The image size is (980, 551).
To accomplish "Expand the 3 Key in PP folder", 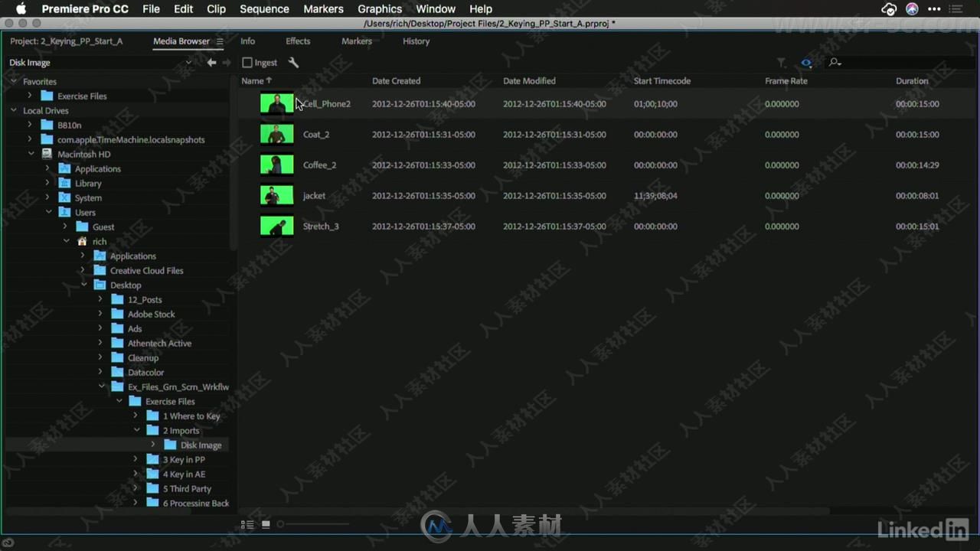I will pyautogui.click(x=136, y=459).
